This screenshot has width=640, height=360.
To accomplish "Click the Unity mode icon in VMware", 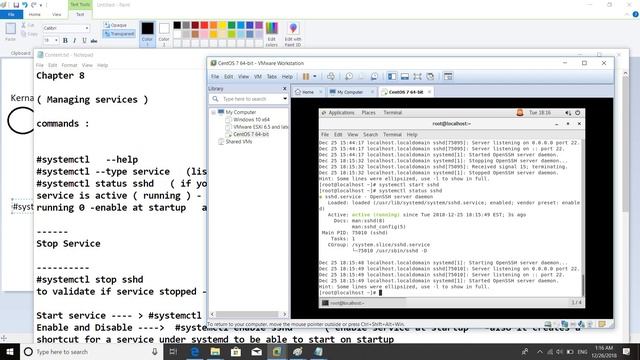I will pos(430,76).
